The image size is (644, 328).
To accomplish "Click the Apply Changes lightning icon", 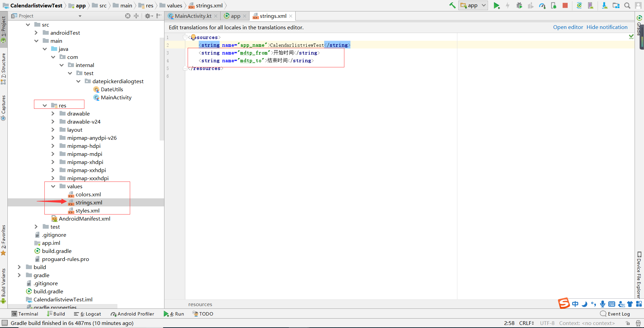I will coord(507,5).
